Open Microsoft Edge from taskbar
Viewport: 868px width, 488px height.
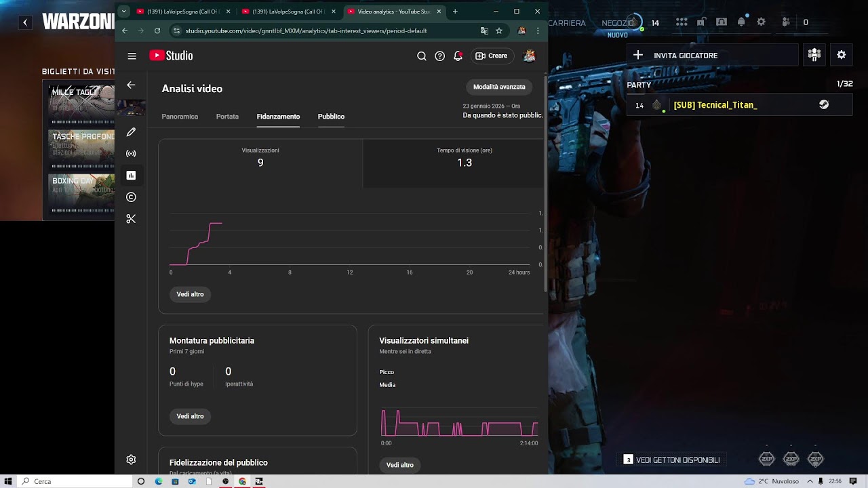click(x=159, y=481)
